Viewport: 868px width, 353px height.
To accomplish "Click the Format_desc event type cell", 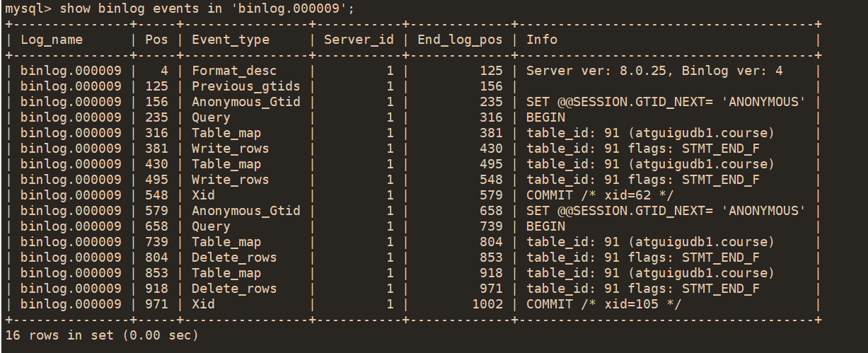I will coord(234,71).
